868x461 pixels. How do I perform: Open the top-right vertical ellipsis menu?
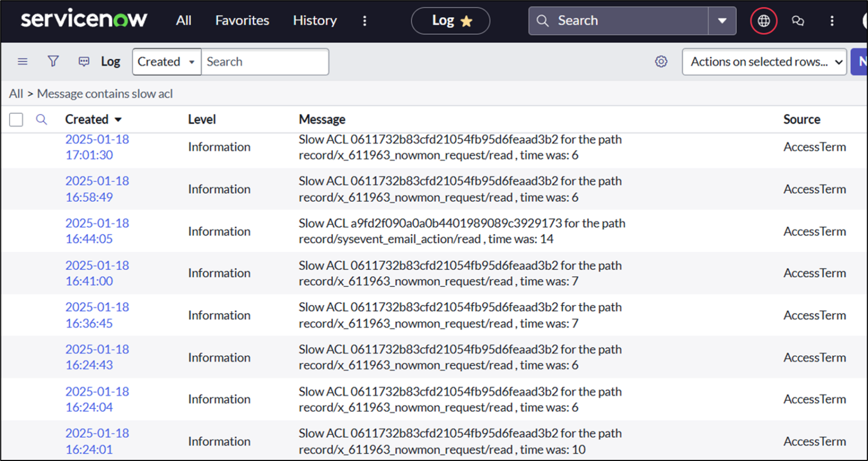click(832, 21)
